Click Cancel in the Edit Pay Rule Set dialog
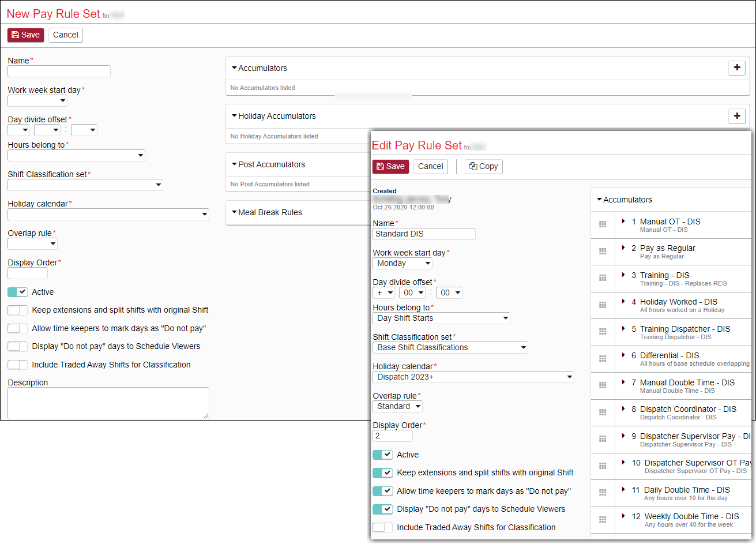The height and width of the screenshot is (544, 756). coord(430,166)
